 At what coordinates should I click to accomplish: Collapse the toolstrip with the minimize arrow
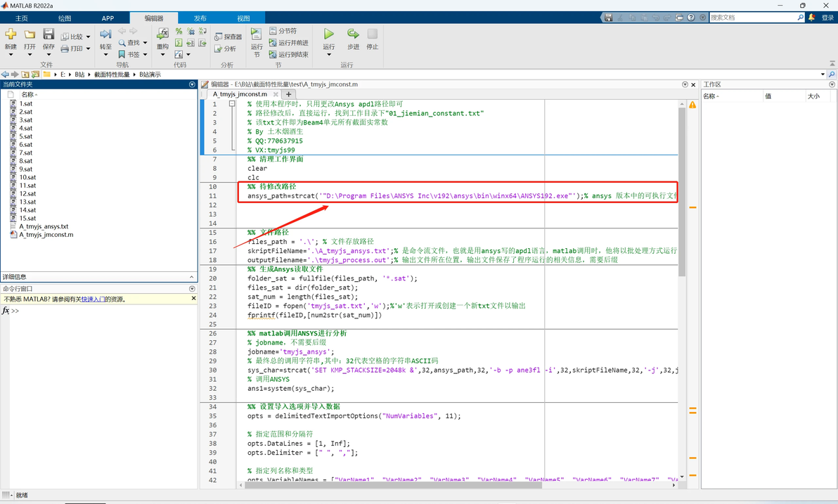tap(702, 18)
